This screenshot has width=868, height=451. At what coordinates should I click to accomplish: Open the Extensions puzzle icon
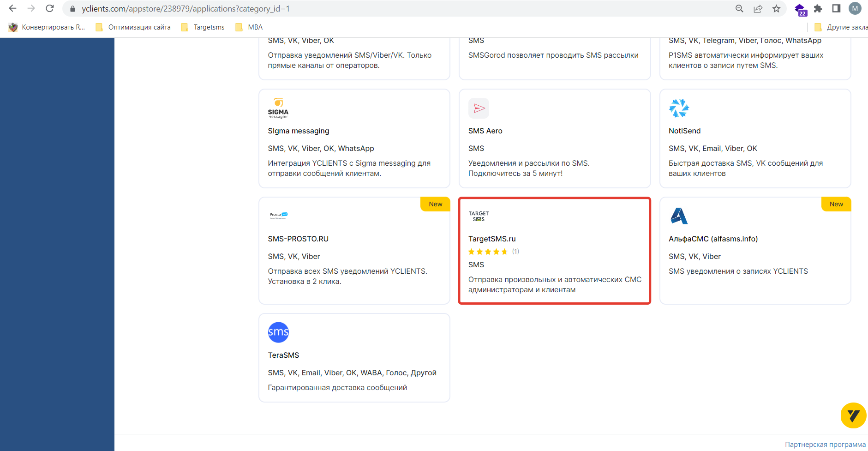click(818, 9)
